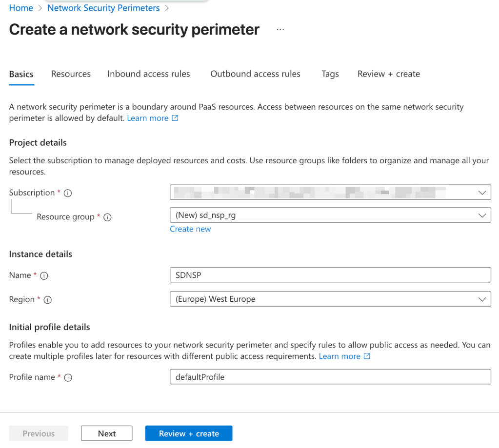Navigate to Network Security Perimeters breadcrumb
This screenshot has height=448, width=499.
(x=103, y=8)
